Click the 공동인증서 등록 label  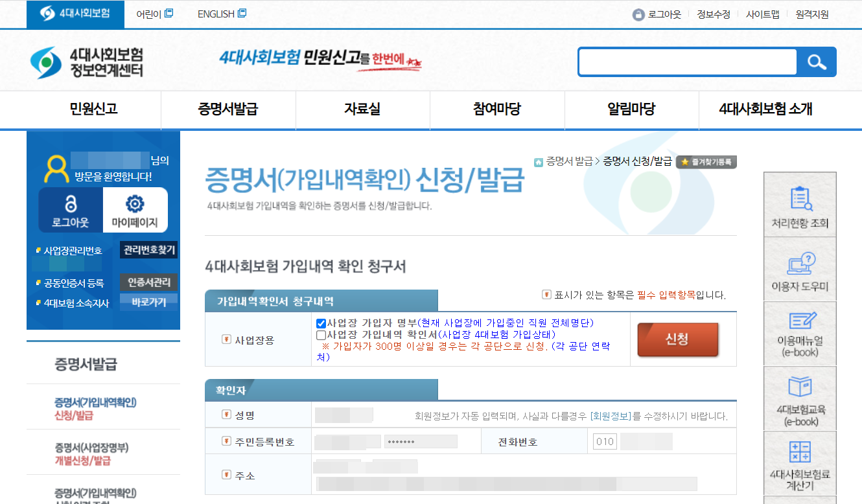[x=74, y=283]
